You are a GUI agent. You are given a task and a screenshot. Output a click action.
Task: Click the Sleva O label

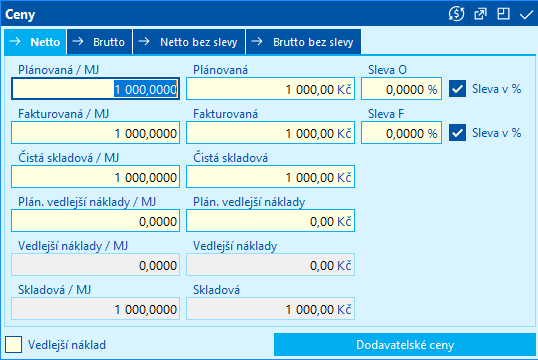387,70
